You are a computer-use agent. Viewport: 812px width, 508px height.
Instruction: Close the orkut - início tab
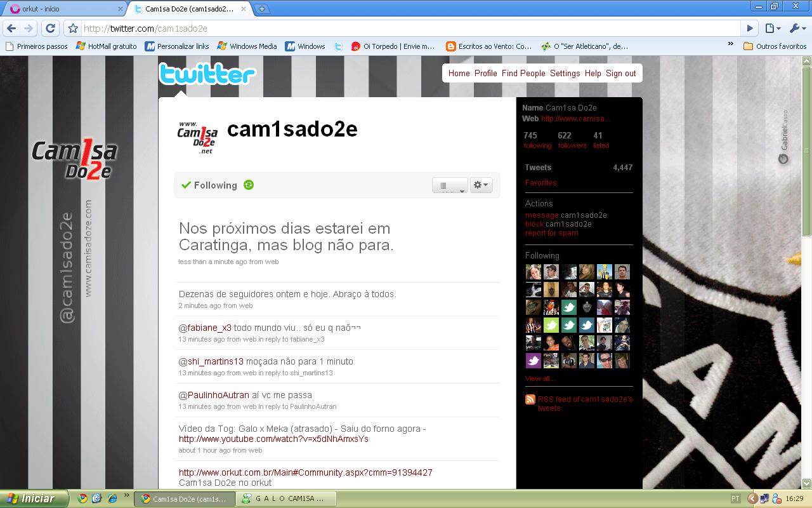click(x=120, y=9)
